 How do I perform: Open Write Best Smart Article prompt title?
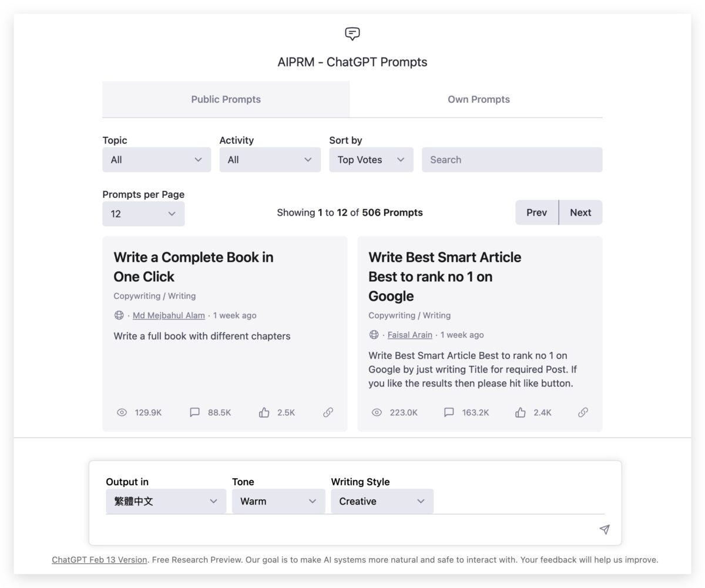(x=444, y=276)
